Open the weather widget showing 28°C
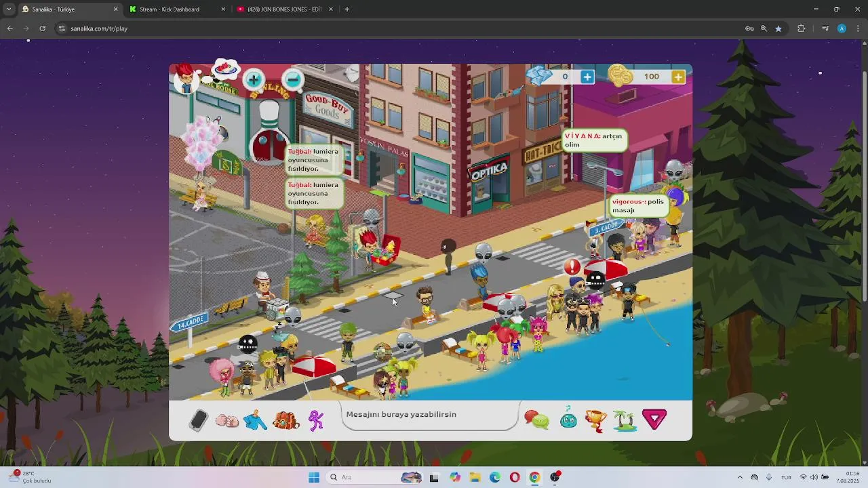 pos(31,477)
